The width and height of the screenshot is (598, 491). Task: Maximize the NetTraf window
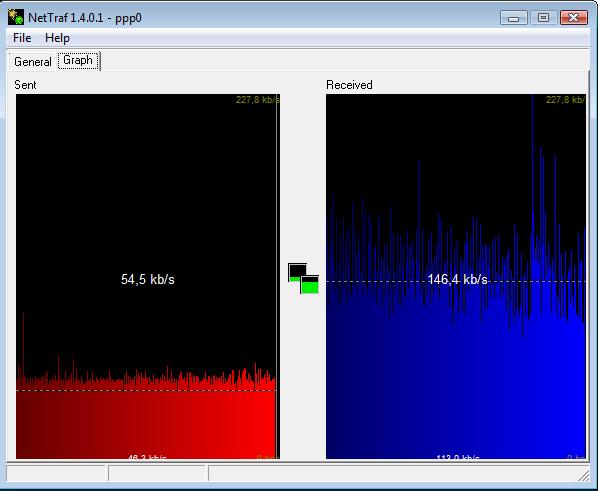point(543,18)
